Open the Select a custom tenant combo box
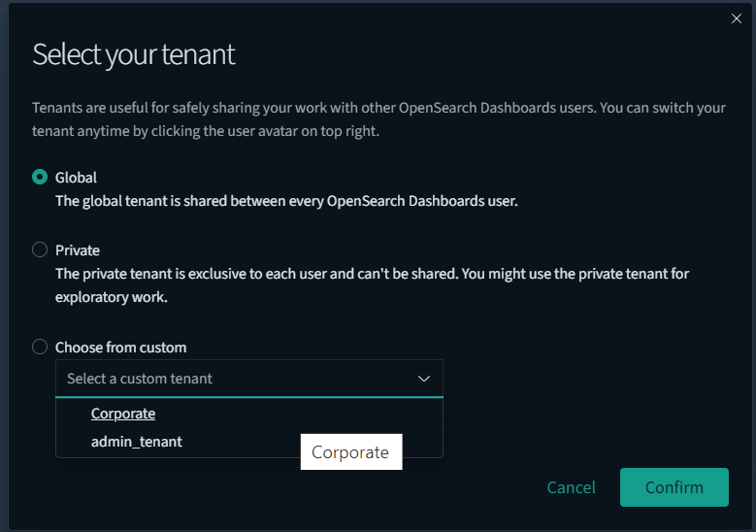 pyautogui.click(x=233, y=379)
